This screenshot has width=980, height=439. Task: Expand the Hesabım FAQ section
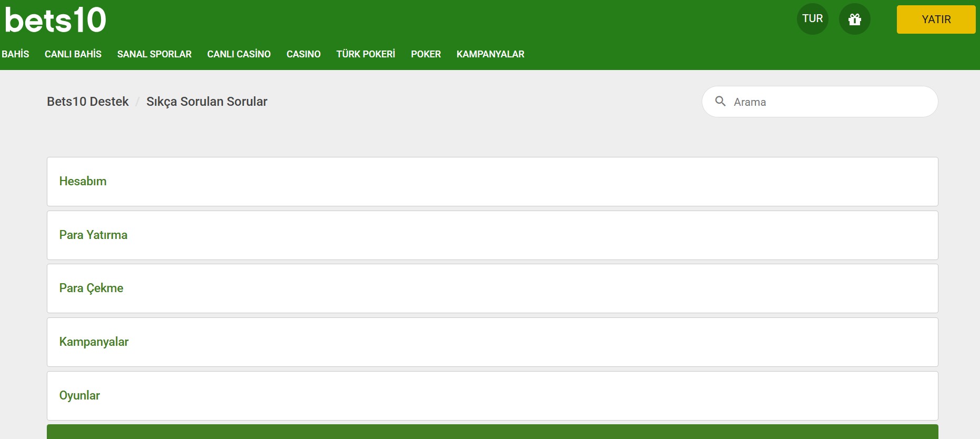(x=492, y=182)
